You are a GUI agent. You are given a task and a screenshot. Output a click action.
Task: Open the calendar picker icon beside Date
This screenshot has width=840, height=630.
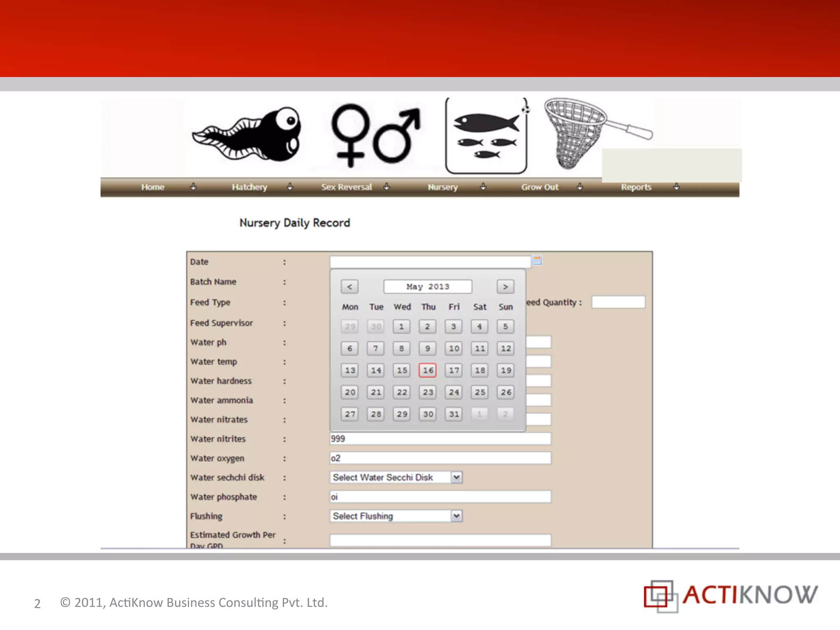click(x=537, y=260)
